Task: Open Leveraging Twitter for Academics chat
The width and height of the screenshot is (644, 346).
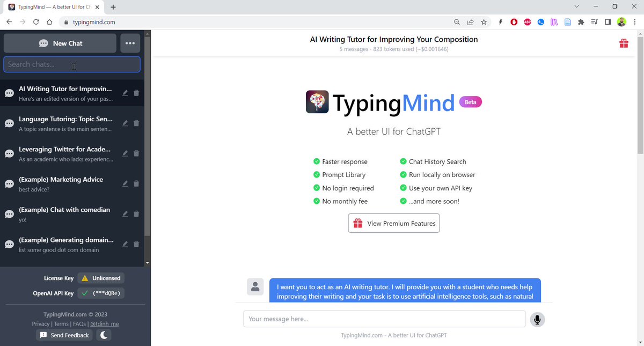Action: click(72, 153)
